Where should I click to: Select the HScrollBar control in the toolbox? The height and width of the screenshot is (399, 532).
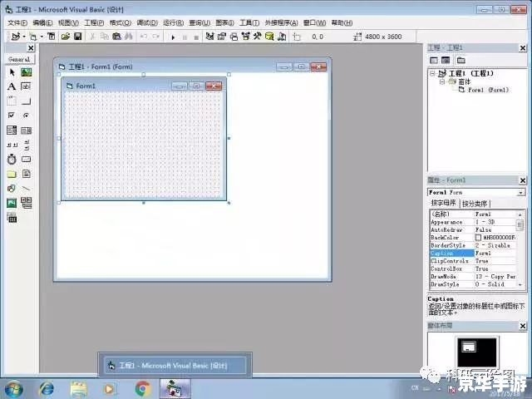(x=12, y=145)
